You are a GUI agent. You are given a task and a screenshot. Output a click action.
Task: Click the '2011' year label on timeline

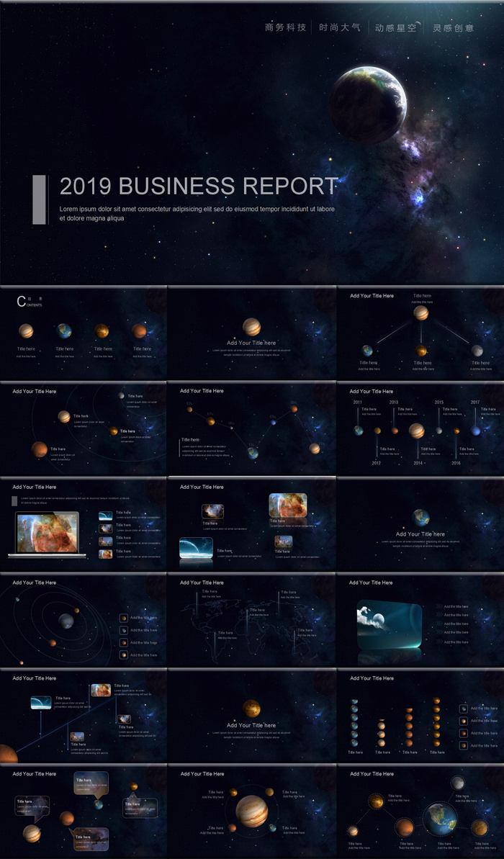(358, 402)
